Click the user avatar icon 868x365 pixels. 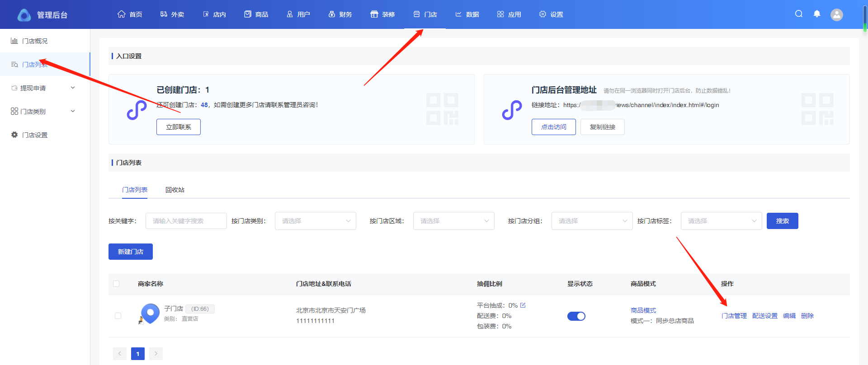click(837, 15)
